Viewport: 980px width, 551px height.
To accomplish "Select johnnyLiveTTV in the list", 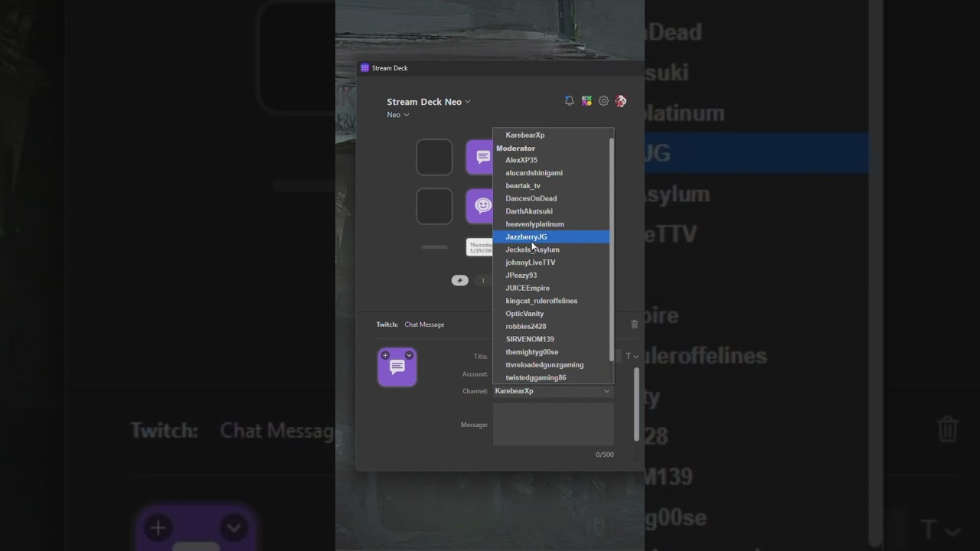I will 550,262.
